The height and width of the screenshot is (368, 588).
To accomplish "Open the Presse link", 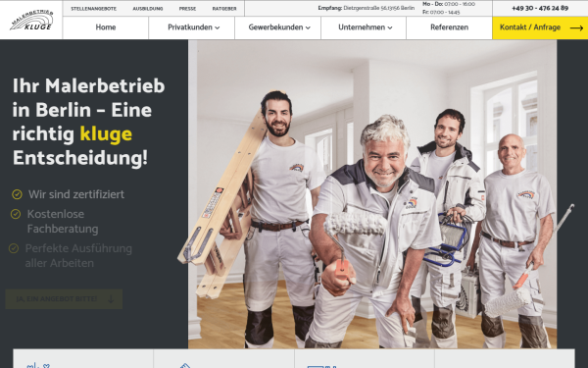I will [x=187, y=9].
